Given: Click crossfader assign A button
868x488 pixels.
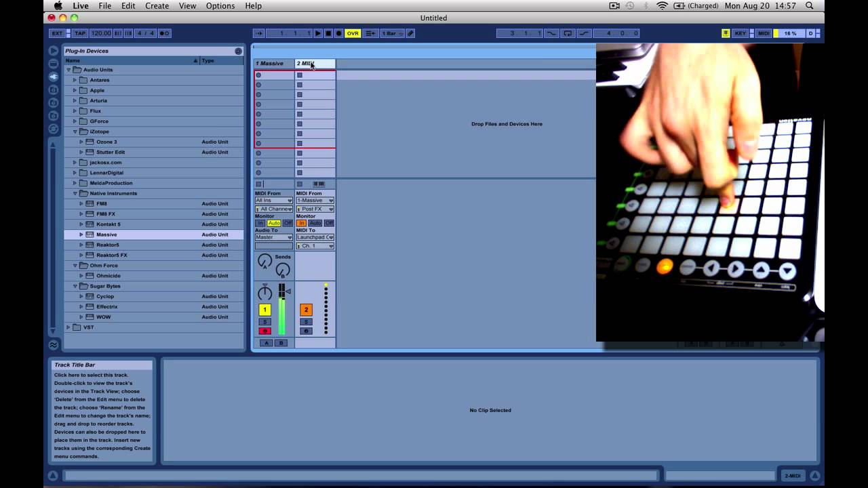Looking at the screenshot, I should pos(267,343).
